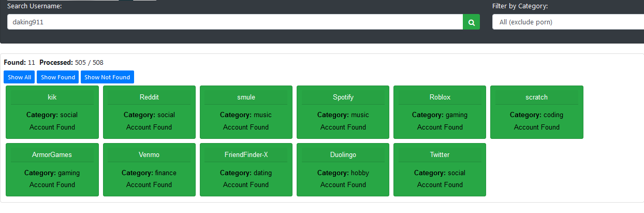Click the Roblox result card title

click(440, 97)
